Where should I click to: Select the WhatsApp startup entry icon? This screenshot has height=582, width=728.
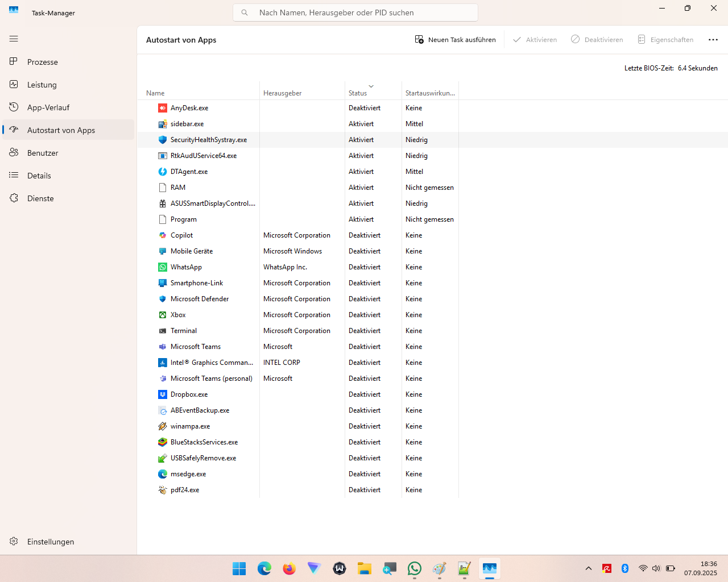coord(163,267)
